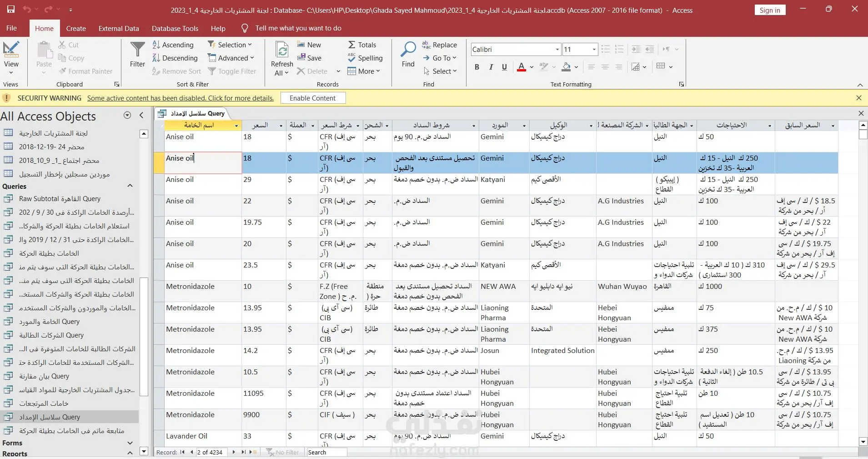Switch on the Toggle Filter button

(232, 71)
